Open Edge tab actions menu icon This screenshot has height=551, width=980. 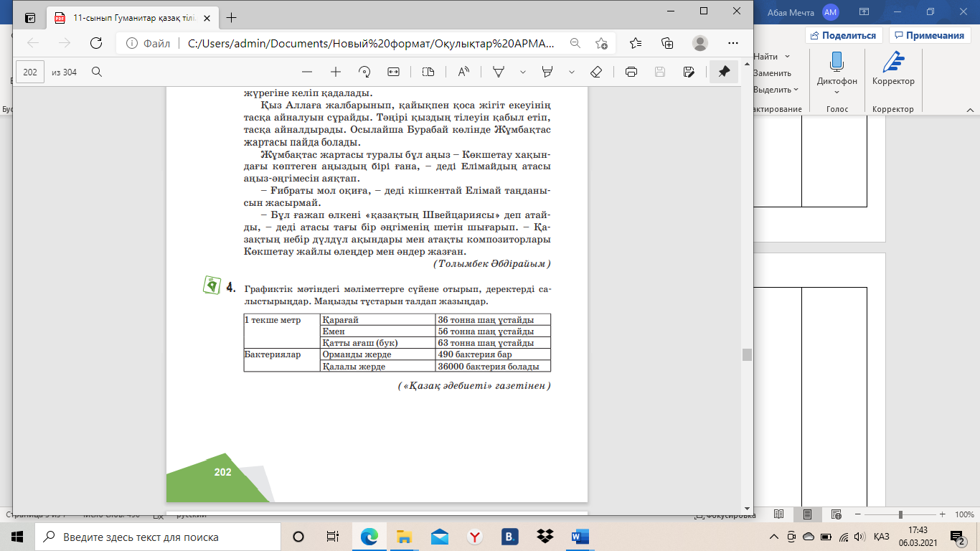(x=30, y=18)
